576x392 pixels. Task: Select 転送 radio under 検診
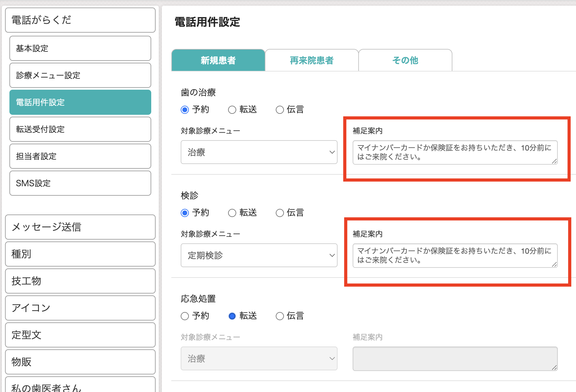(x=232, y=213)
